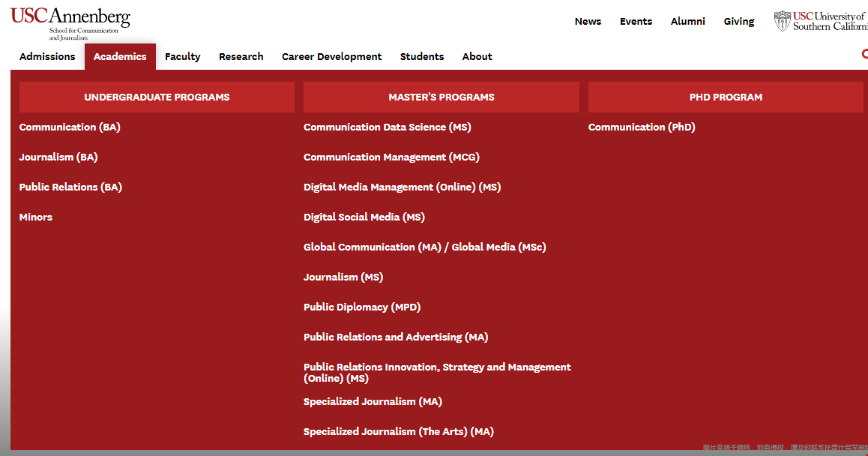
Task: Open Public Relations and Advertising (MA)
Action: 396,337
